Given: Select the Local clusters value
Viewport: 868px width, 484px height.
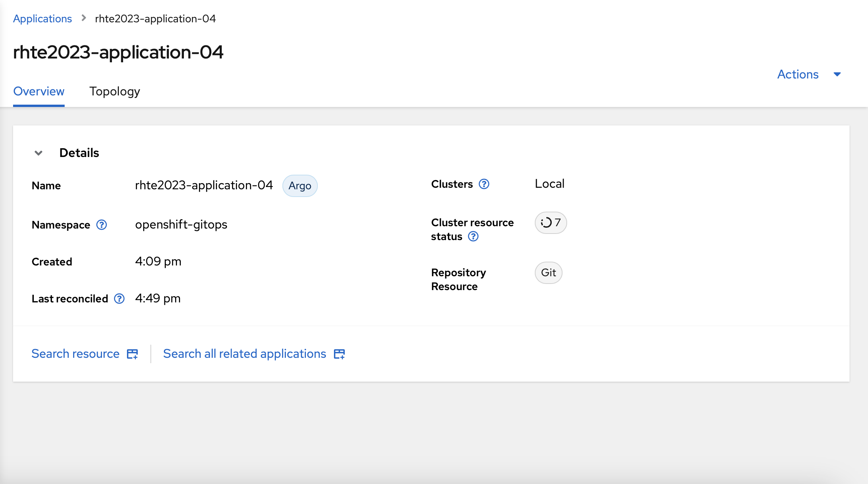Looking at the screenshot, I should [549, 184].
